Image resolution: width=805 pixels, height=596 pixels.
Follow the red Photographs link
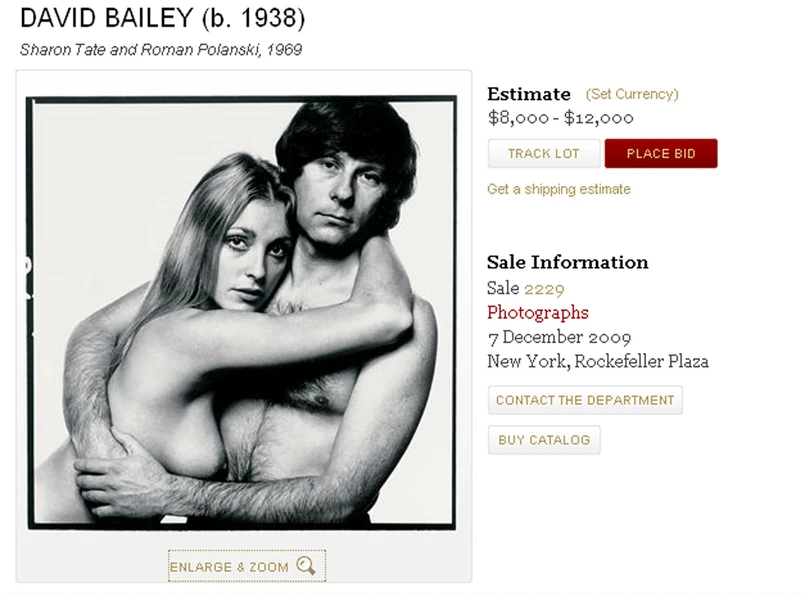pos(538,313)
